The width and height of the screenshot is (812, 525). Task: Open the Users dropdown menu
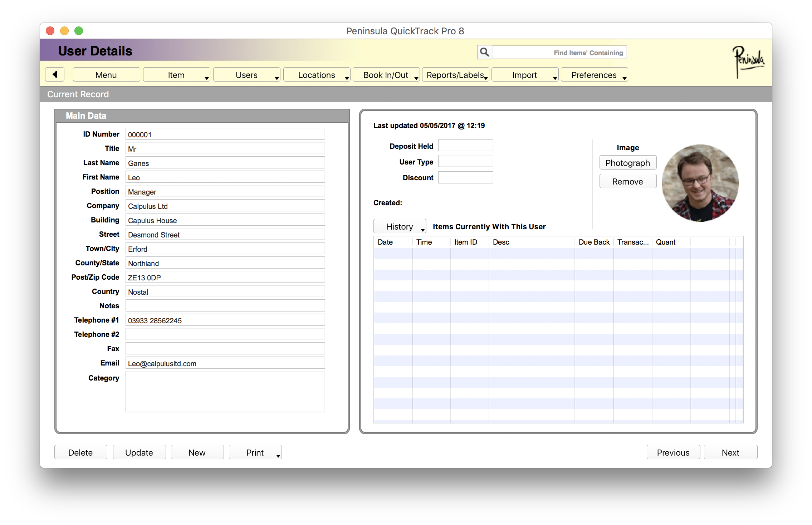click(246, 75)
